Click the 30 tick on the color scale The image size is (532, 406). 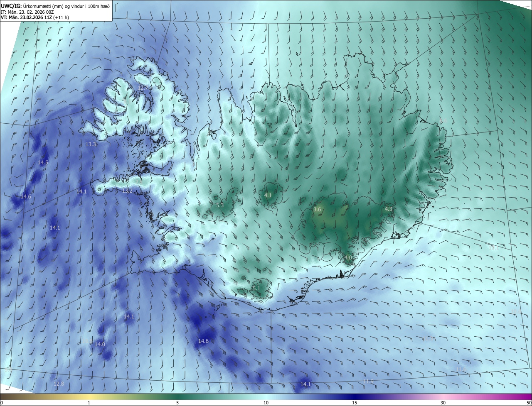[x=443, y=403]
